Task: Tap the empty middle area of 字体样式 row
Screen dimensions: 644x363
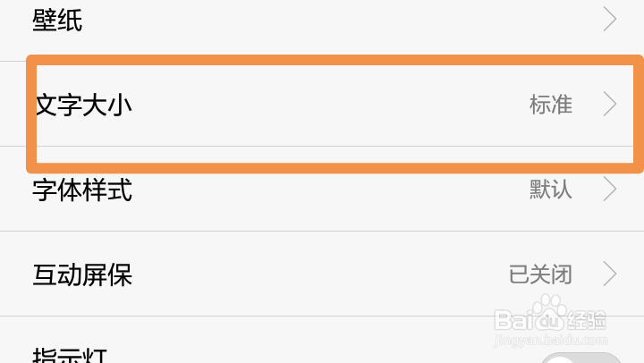Action: [331, 190]
